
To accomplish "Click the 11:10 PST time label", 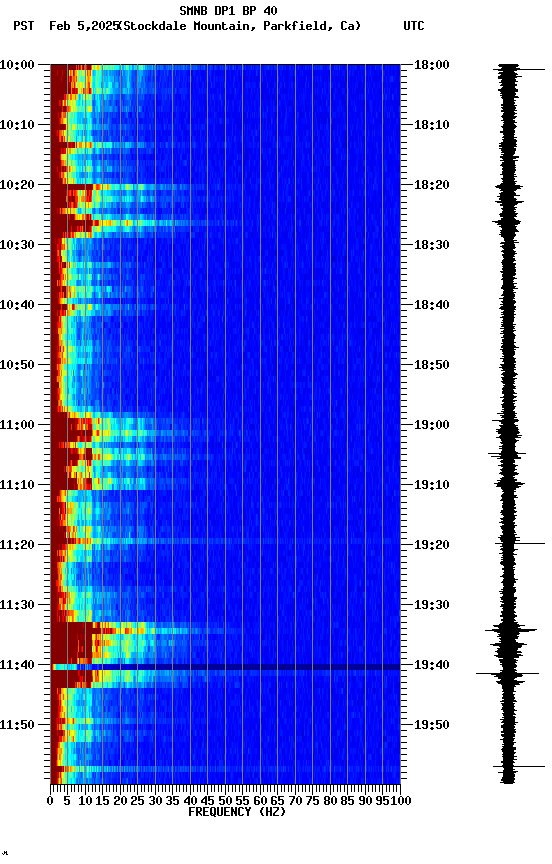I will (x=17, y=485).
